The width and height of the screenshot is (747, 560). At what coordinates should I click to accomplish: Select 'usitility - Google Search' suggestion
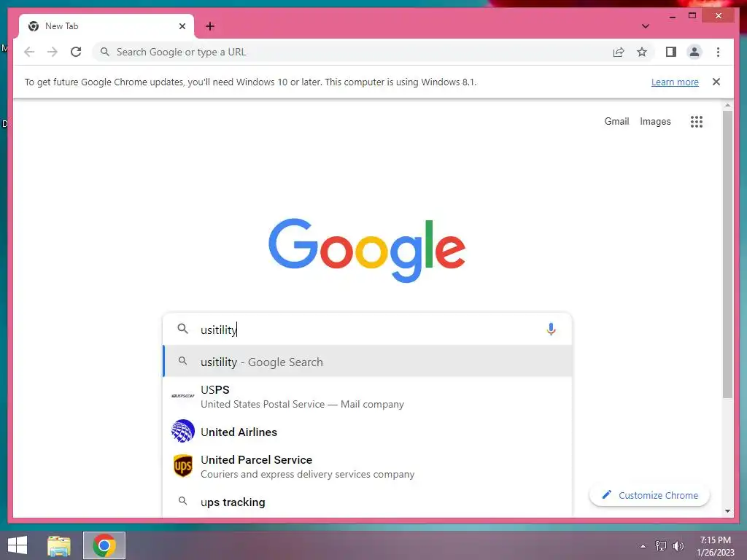pyautogui.click(x=368, y=362)
